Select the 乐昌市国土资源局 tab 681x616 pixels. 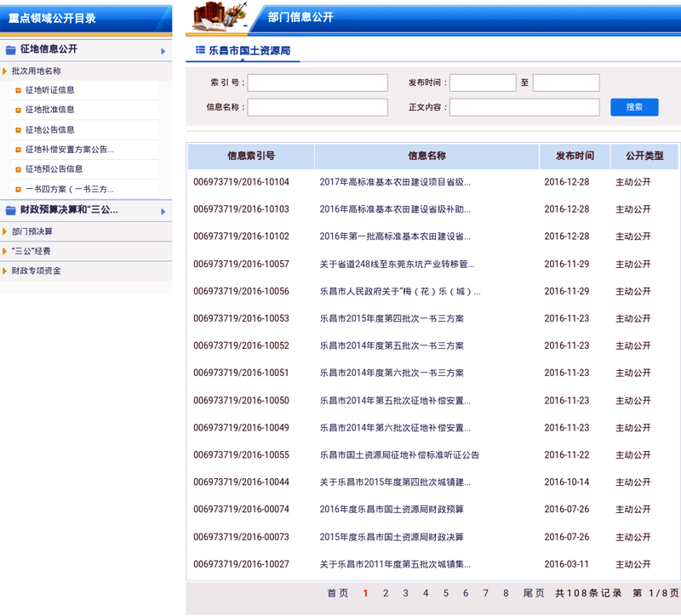pos(249,51)
